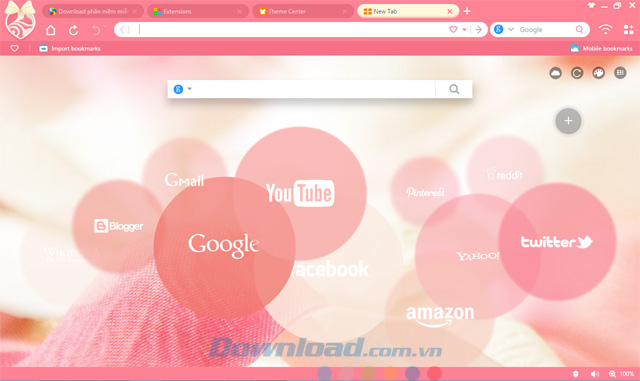Viewport: 640px width, 381px height.
Task: Switch to Extensions tab
Action: click(x=198, y=11)
